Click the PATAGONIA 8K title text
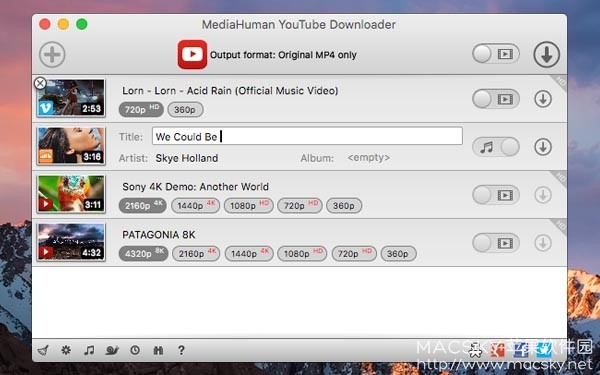The image size is (600, 375). click(x=158, y=235)
